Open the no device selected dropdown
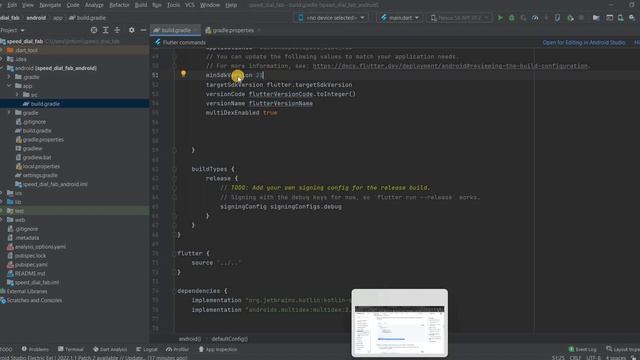Screen dimensions: 640x360 tap(331, 18)
